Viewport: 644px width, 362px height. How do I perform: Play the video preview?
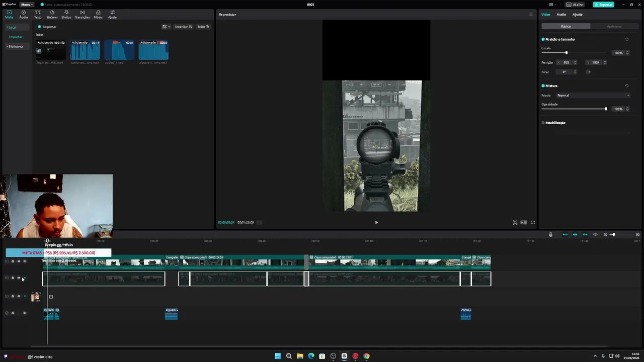click(376, 222)
